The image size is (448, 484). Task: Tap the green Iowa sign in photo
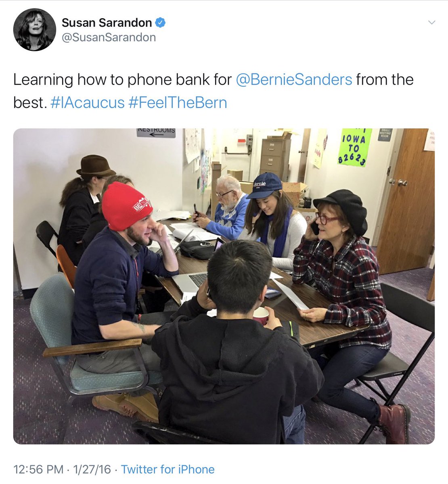354,147
